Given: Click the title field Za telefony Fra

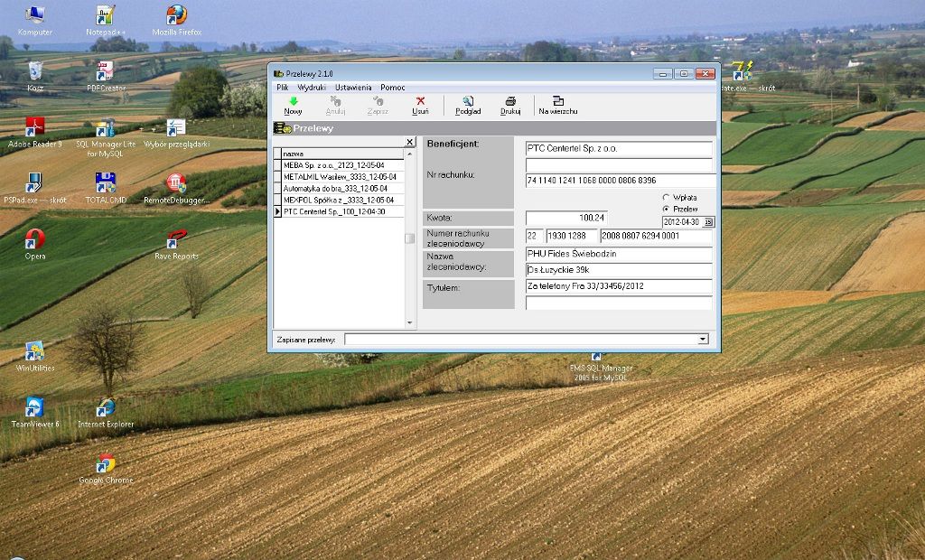Looking at the screenshot, I should [619, 286].
